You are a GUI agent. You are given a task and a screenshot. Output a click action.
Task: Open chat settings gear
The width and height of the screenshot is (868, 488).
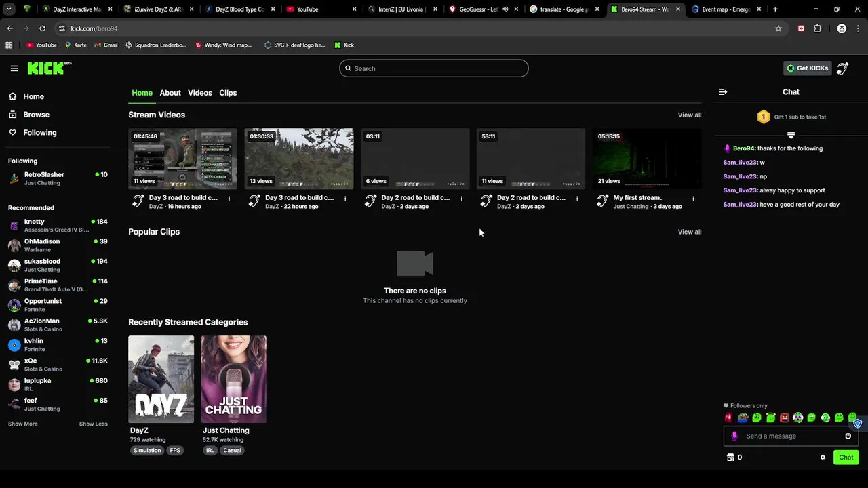point(823,457)
